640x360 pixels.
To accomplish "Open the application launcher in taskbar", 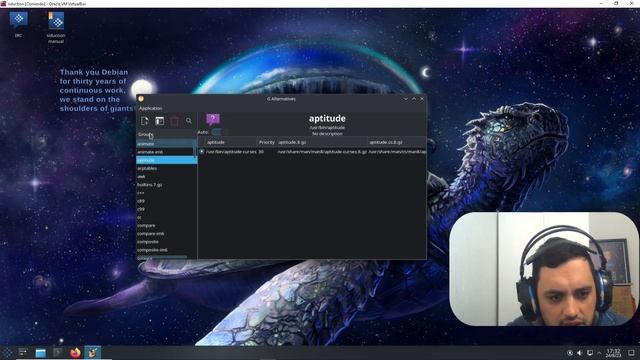I will click(7, 353).
